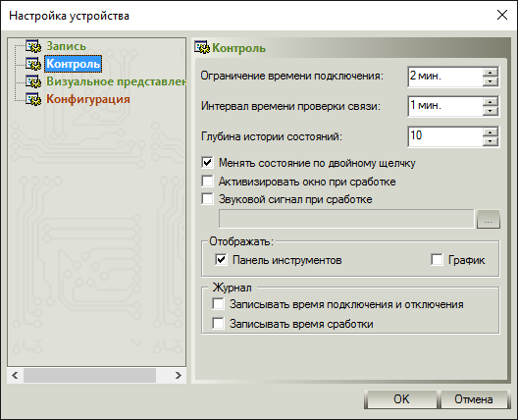Click the browse button for sound file

pyautogui.click(x=489, y=219)
